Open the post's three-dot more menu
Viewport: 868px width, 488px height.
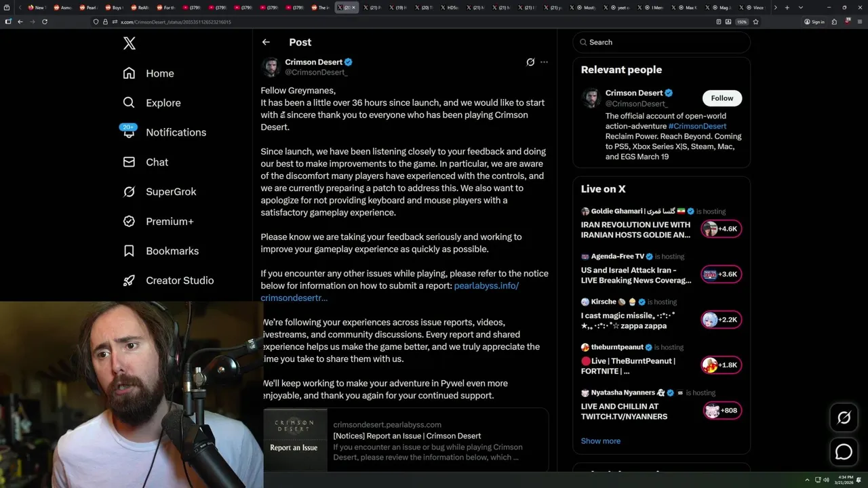(x=544, y=62)
